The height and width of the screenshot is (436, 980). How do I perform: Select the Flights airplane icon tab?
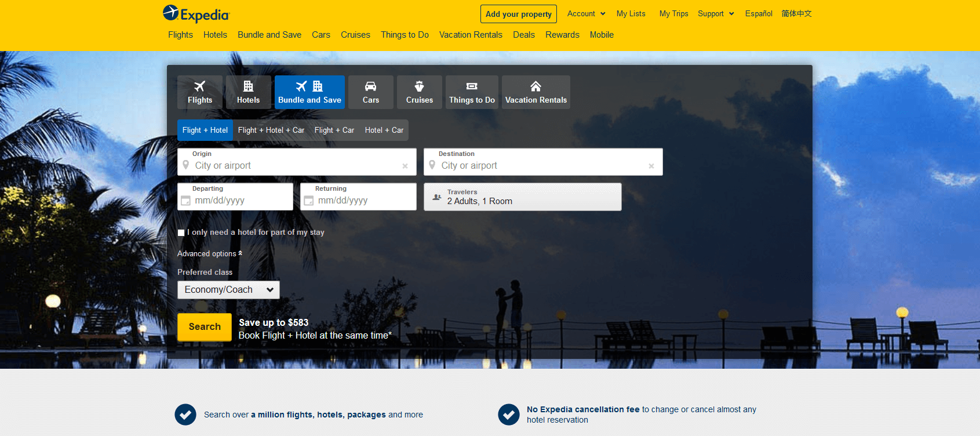tap(200, 92)
